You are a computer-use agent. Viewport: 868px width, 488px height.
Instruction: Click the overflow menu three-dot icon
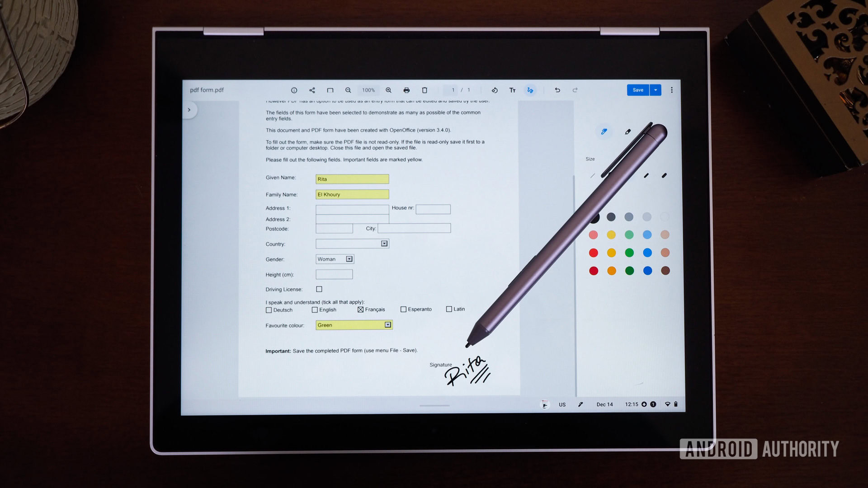tap(671, 90)
